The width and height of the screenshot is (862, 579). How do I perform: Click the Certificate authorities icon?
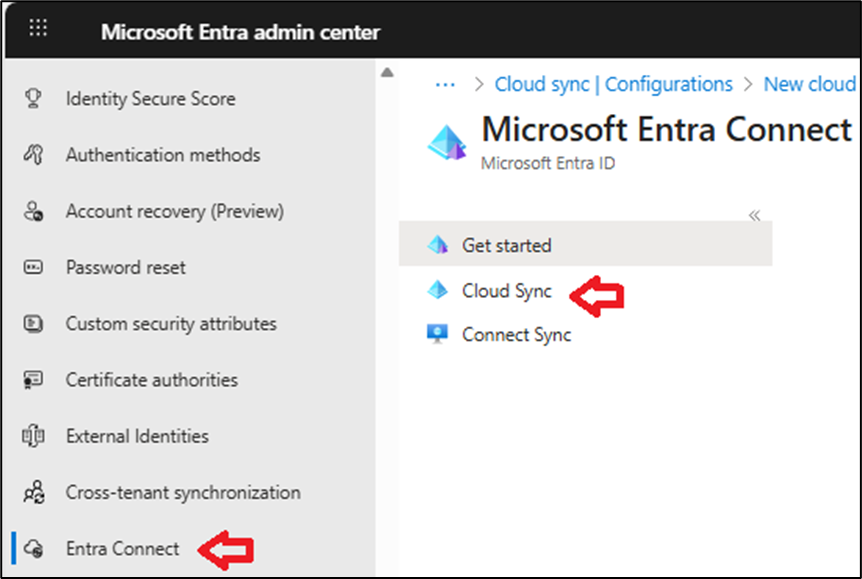click(x=33, y=380)
